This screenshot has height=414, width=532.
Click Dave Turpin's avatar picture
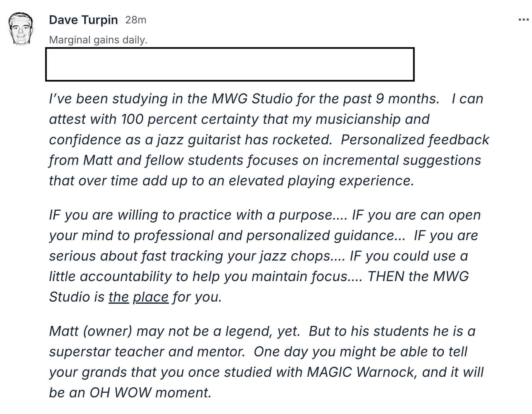pyautogui.click(x=21, y=29)
